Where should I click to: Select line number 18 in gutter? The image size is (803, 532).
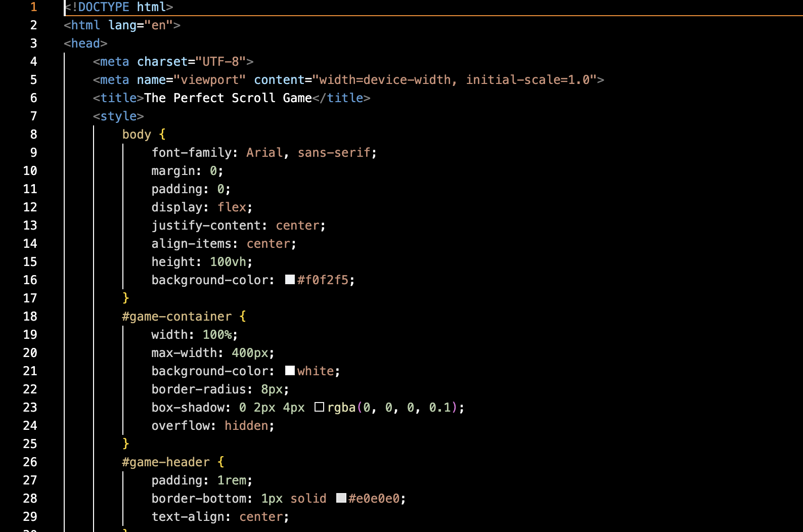click(x=30, y=317)
